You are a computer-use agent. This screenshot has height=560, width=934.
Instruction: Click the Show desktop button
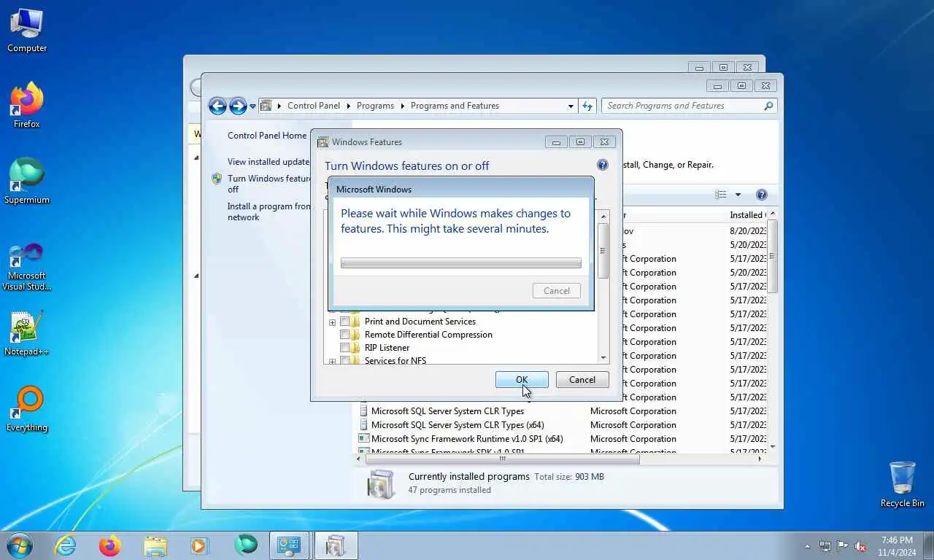tap(929, 546)
